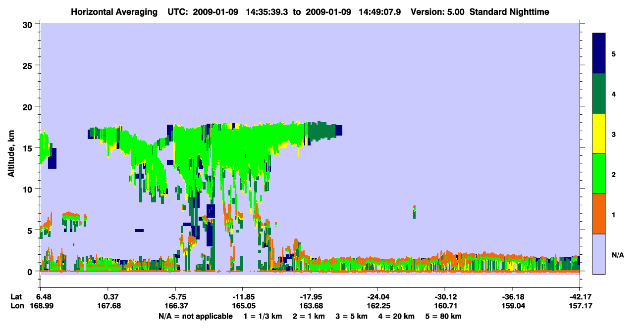Click the latitude value -30.12
This screenshot has height=330, width=644.
coord(445,297)
